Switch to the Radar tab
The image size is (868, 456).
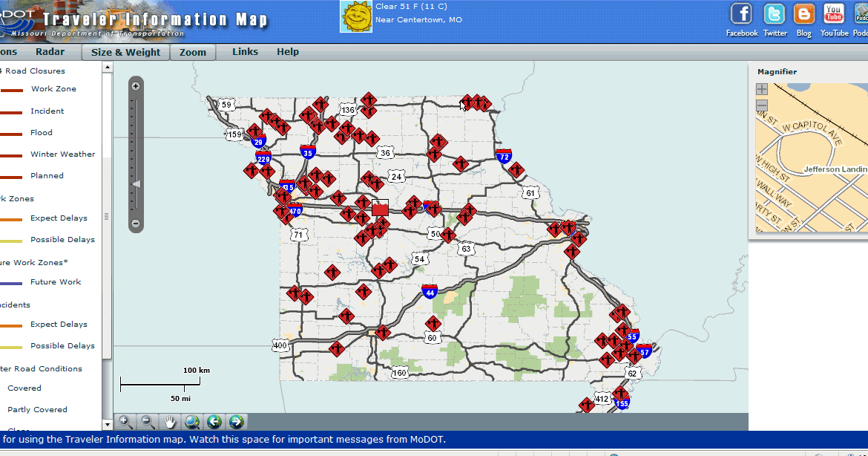pos(50,51)
